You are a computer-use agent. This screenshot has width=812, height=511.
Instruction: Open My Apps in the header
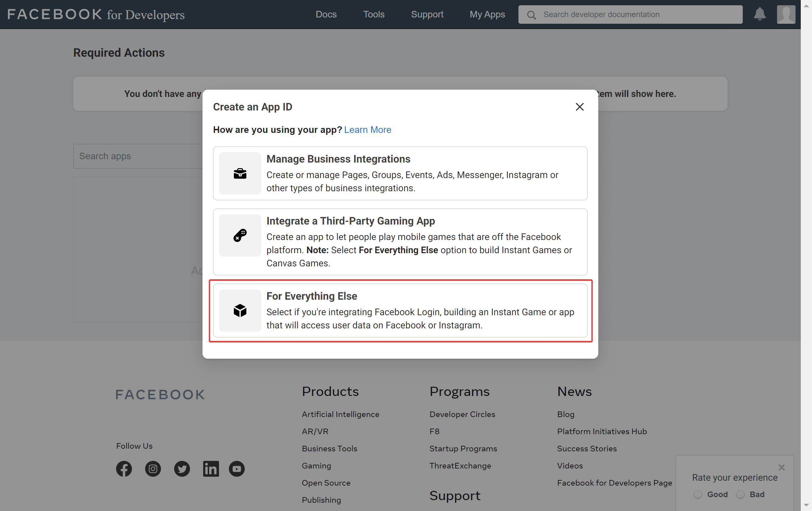(x=487, y=14)
